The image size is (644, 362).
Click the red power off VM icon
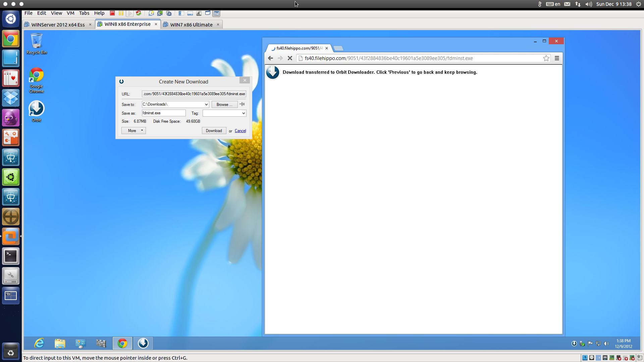(112, 13)
